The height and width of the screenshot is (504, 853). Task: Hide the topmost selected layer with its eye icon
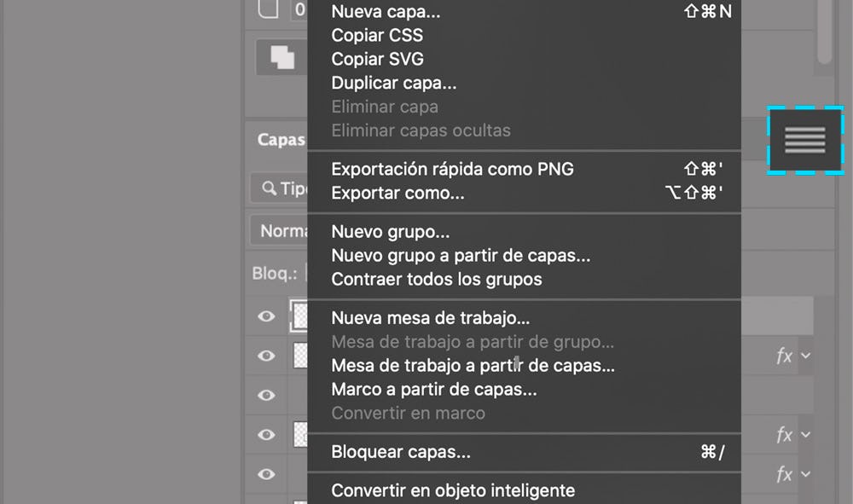pyautogui.click(x=267, y=316)
